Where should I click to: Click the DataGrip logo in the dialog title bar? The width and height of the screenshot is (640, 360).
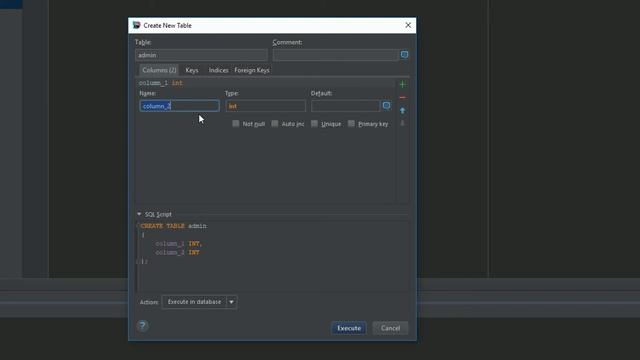tap(136, 25)
